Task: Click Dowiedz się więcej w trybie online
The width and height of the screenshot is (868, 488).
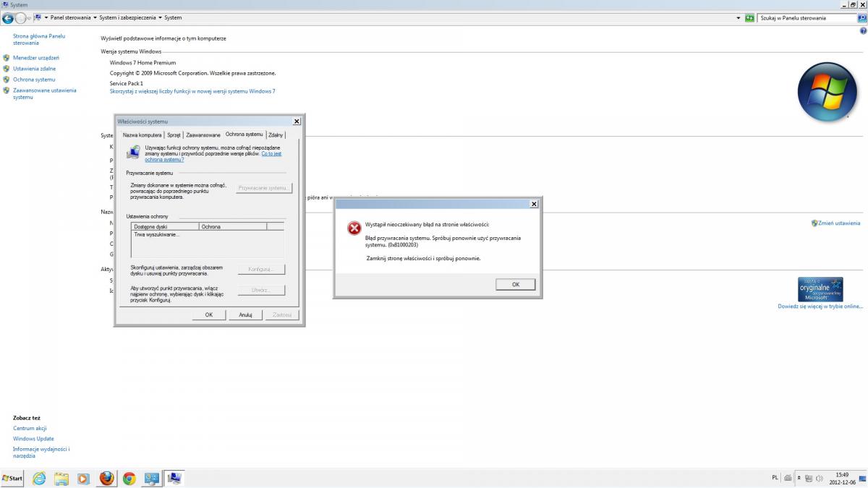Action: (x=820, y=307)
